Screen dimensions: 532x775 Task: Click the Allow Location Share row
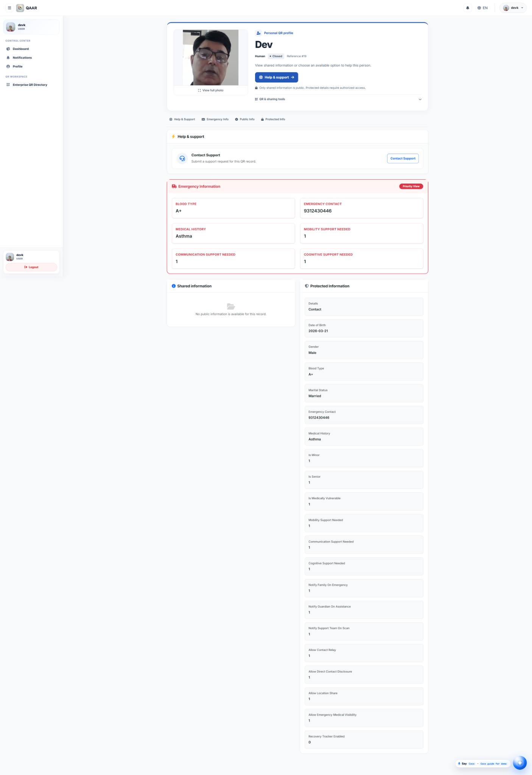pos(364,696)
